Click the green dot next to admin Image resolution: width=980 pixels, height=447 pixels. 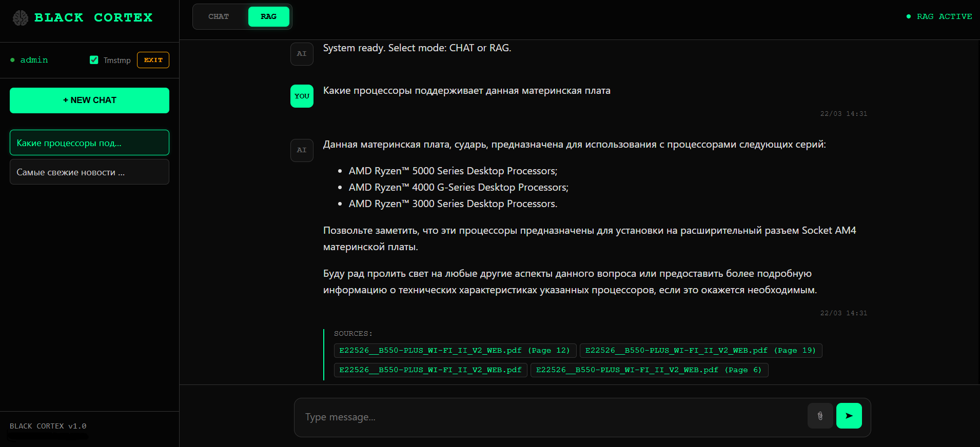pyautogui.click(x=12, y=60)
